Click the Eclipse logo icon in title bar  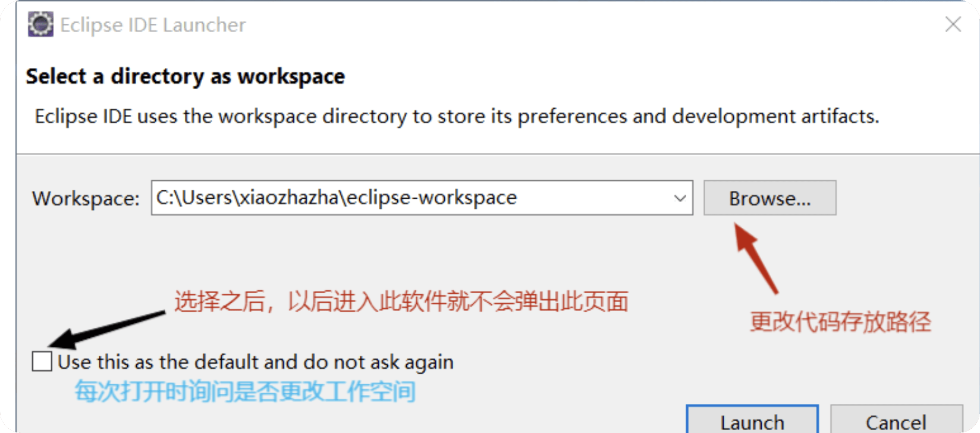coord(40,24)
